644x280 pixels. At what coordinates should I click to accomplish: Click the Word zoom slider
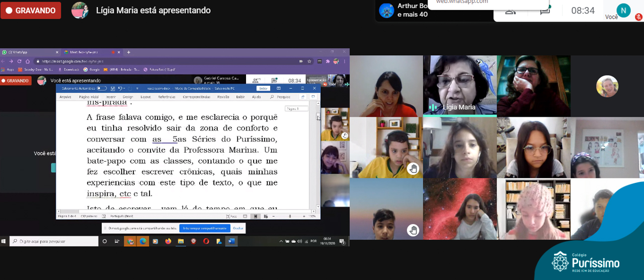click(x=290, y=216)
